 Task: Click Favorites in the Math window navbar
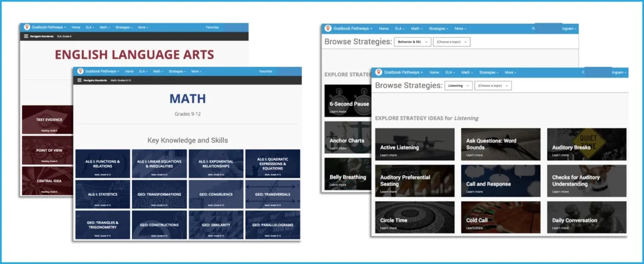tap(265, 71)
